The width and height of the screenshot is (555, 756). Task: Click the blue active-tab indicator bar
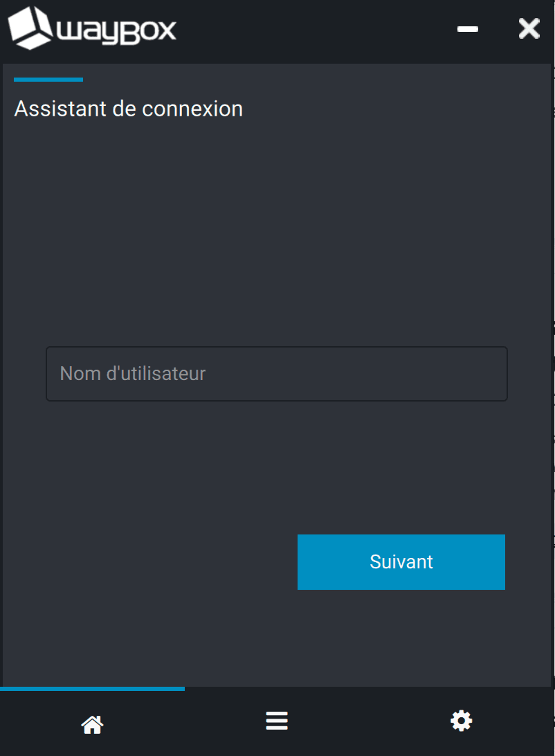coord(92,688)
